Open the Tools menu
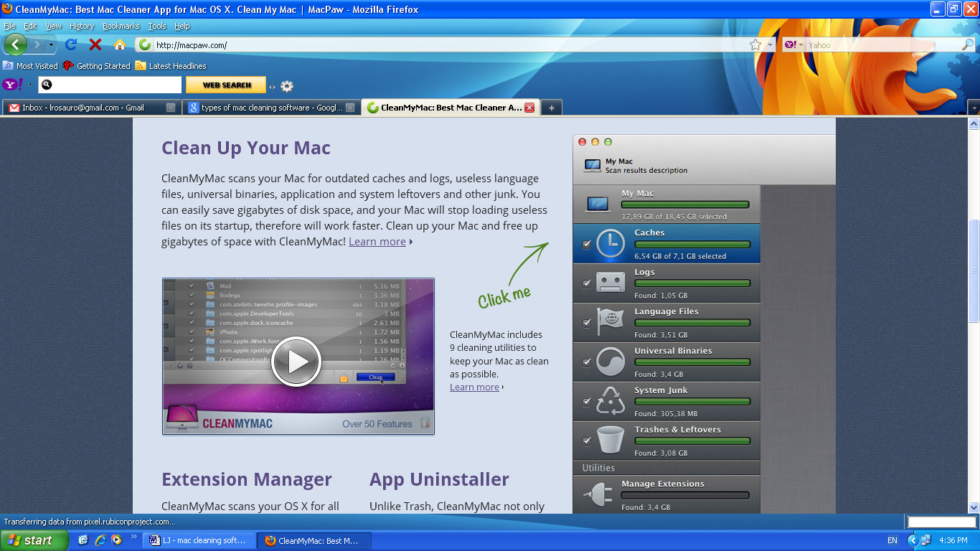980x551 pixels. point(157,26)
